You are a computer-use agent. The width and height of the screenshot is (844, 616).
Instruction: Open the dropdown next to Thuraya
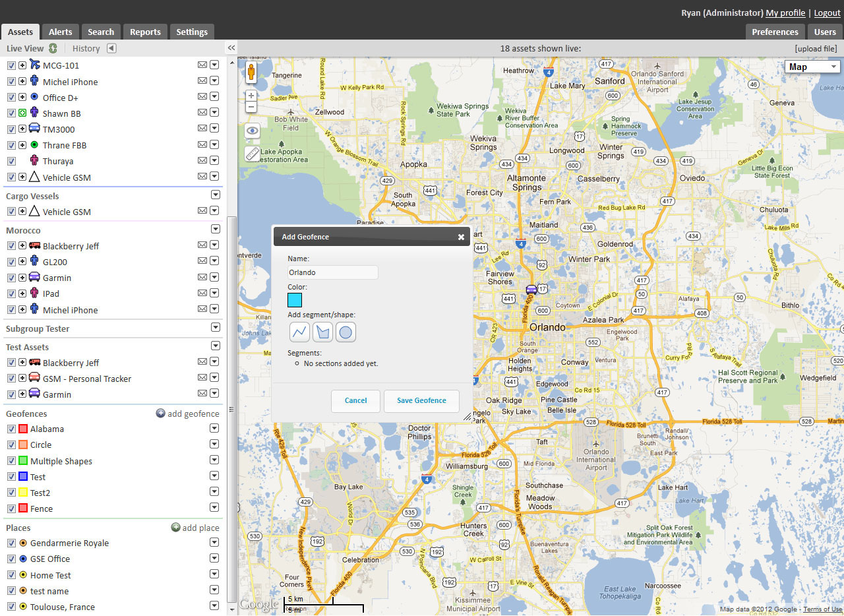215,160
